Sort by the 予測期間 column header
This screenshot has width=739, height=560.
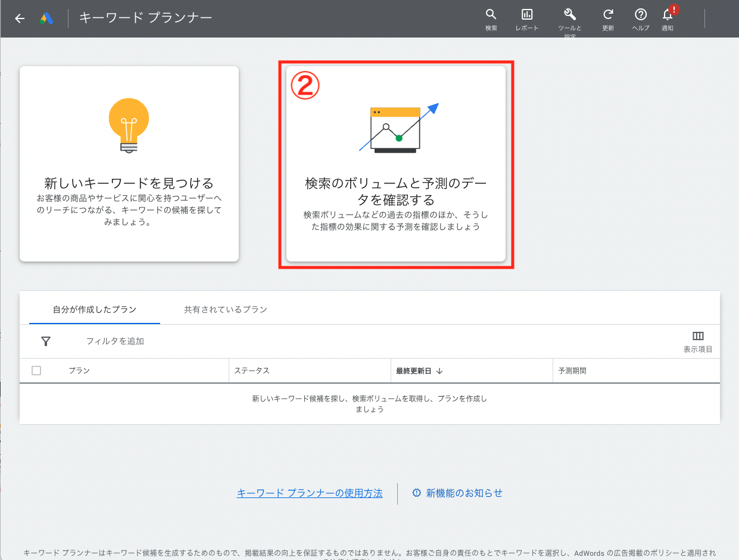pyautogui.click(x=572, y=371)
